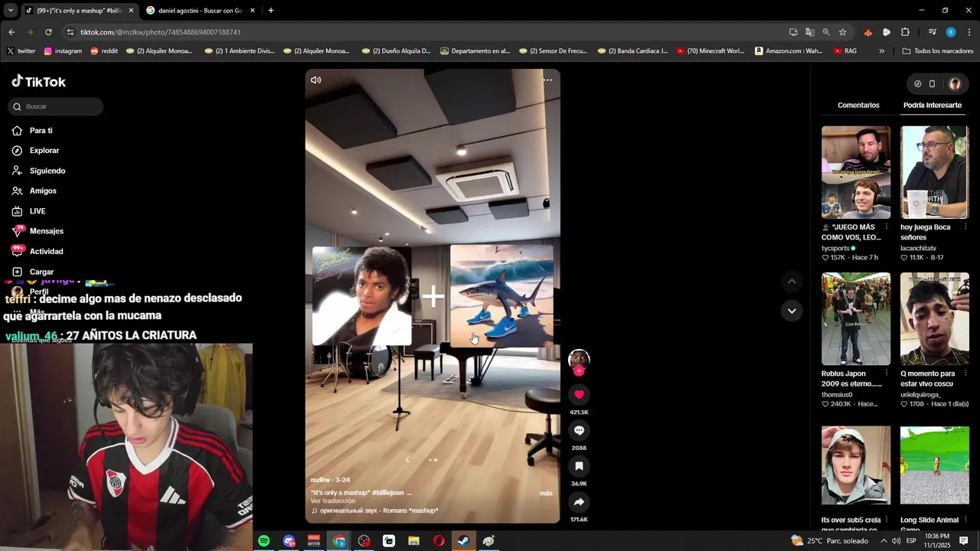980x551 pixels.
Task: Open options for 'hoy juega Boca' video
Action: (x=965, y=227)
